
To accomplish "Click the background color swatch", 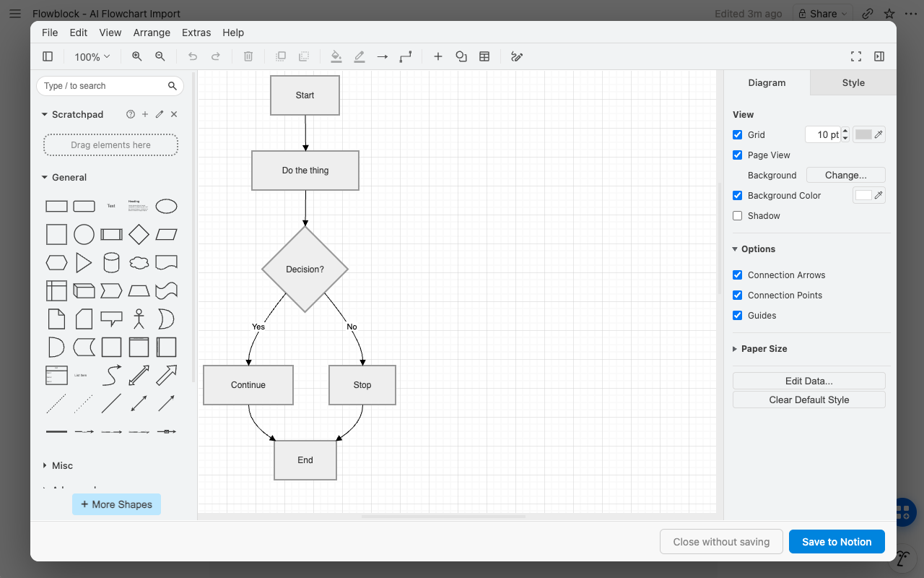I will 868,195.
